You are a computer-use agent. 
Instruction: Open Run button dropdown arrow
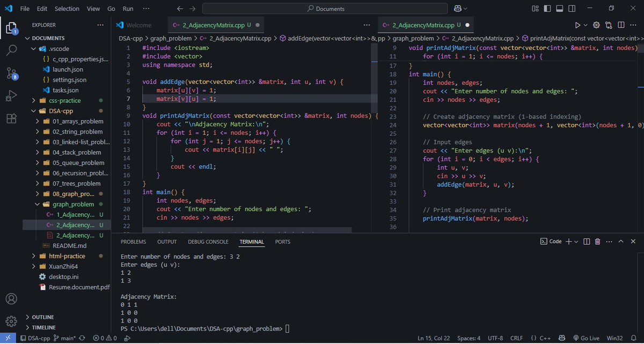click(586, 25)
